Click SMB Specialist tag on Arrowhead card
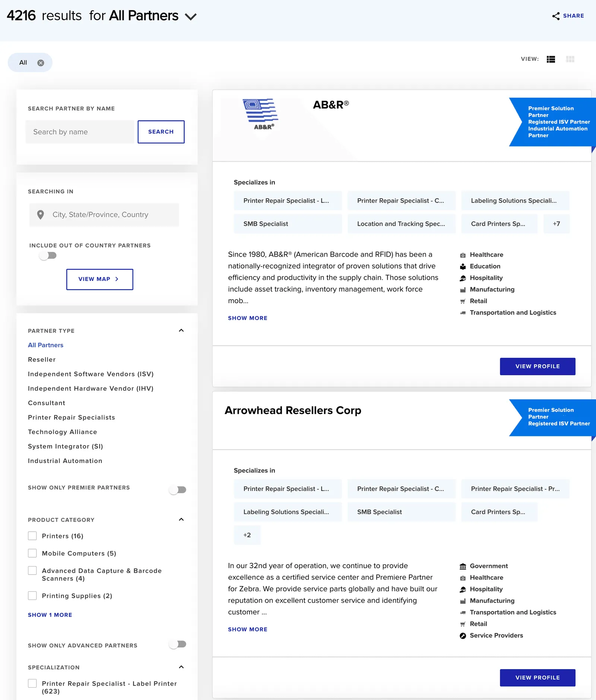 [x=402, y=512]
